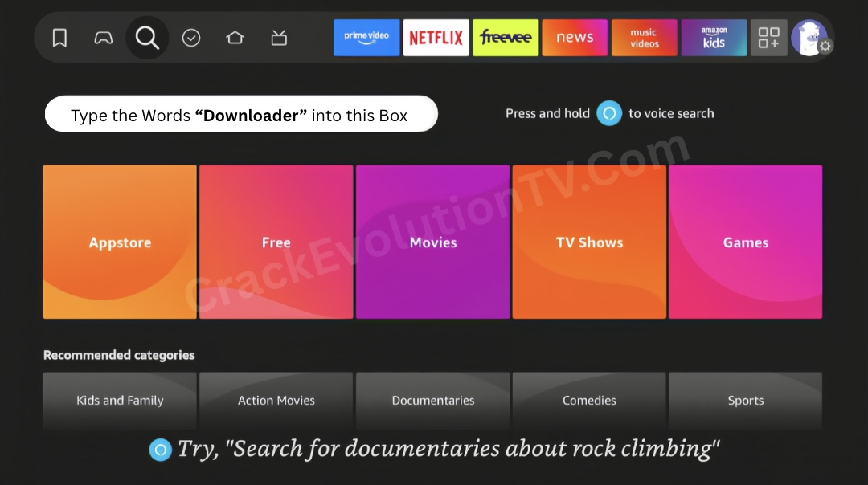This screenshot has height=485, width=868.
Task: Open the Live TV icon
Action: click(x=279, y=38)
